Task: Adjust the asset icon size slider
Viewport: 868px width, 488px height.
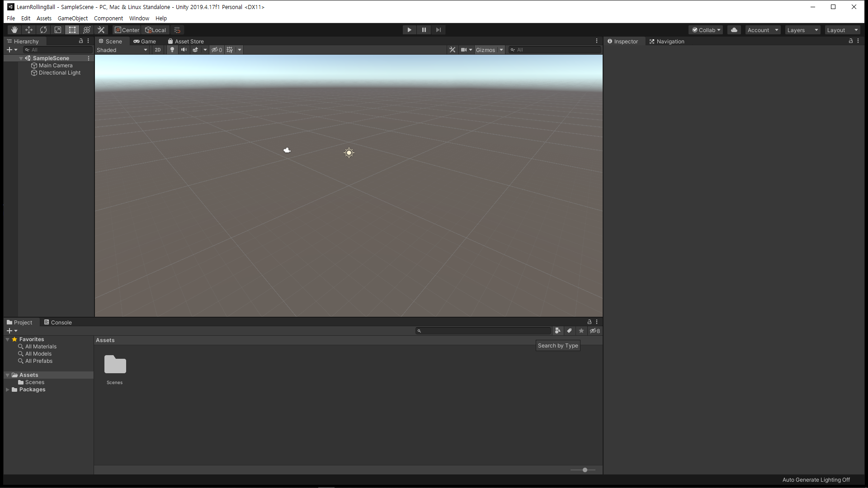Action: click(x=585, y=470)
